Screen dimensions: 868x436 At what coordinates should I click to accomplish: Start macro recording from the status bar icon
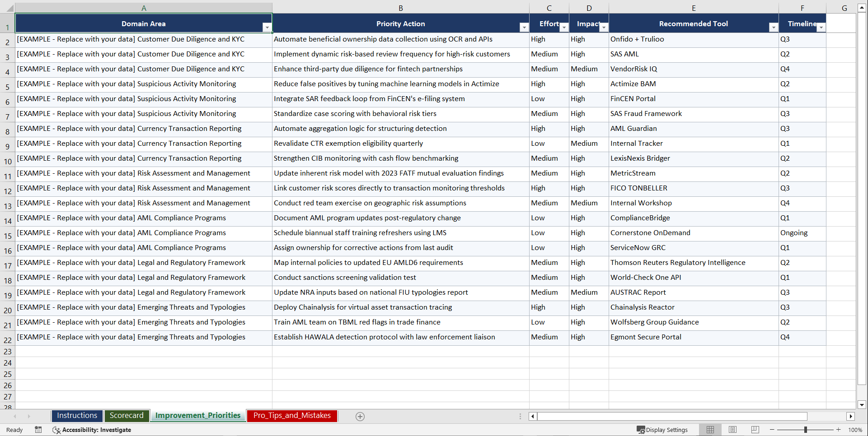coord(38,430)
